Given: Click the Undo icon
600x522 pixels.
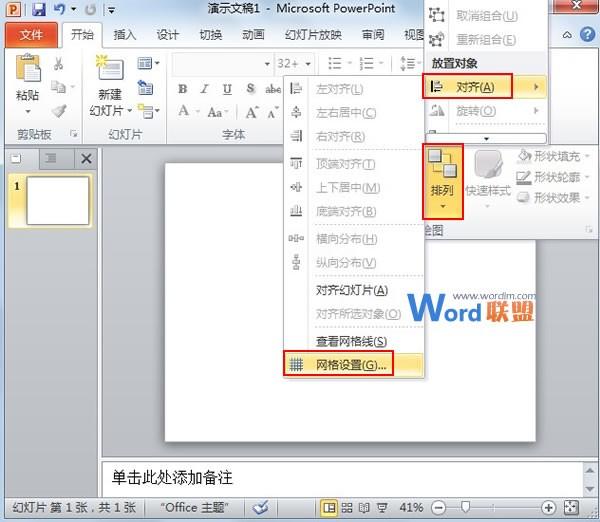Looking at the screenshot, I should [x=59, y=9].
